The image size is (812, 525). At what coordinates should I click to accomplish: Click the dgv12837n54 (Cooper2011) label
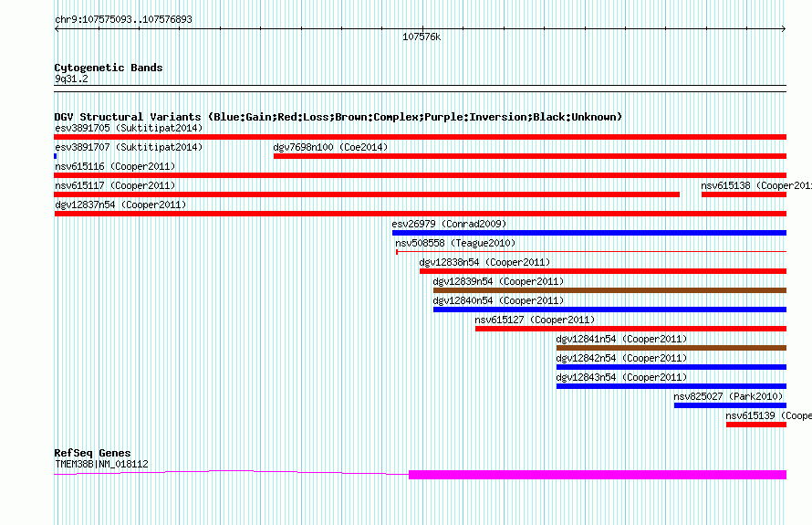(x=120, y=205)
